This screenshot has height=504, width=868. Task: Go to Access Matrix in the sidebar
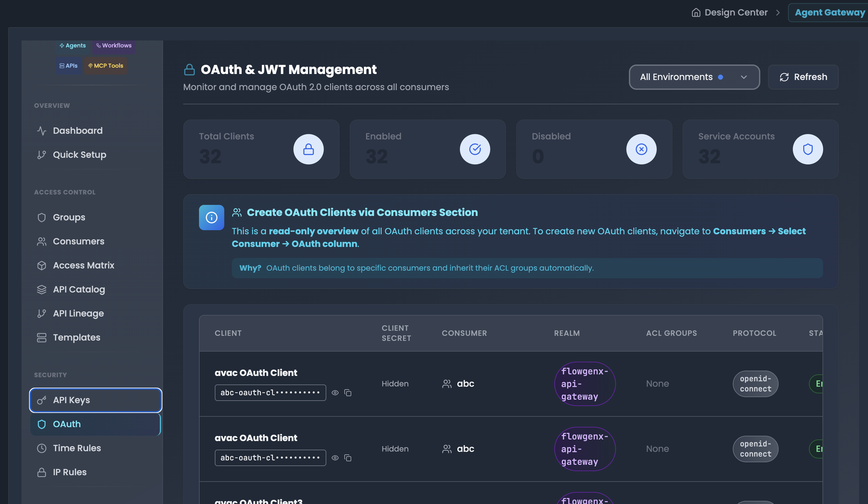tap(83, 266)
